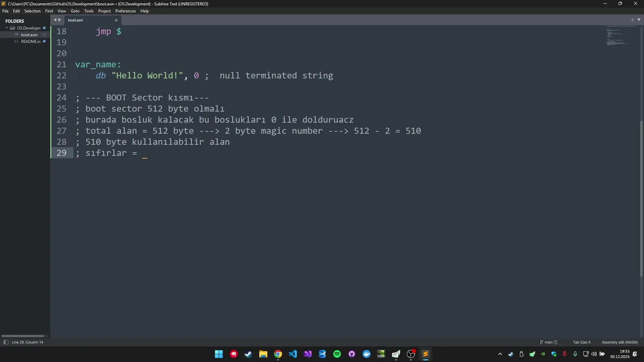Image resolution: width=644 pixels, height=362 pixels.
Task: Open the Preferences menu
Action: point(125,11)
